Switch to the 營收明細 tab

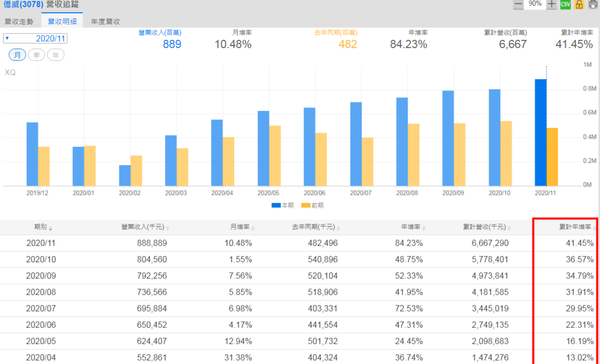coord(62,22)
